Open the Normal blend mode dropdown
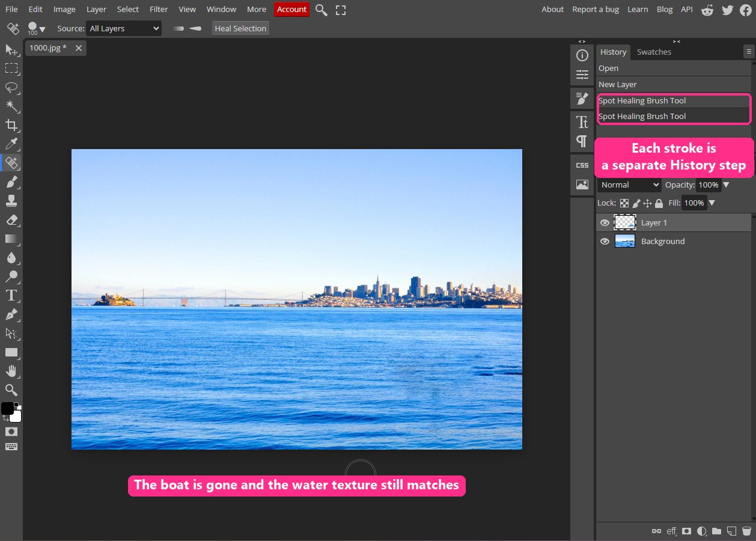Screen dimensions: 756x541 (629, 185)
